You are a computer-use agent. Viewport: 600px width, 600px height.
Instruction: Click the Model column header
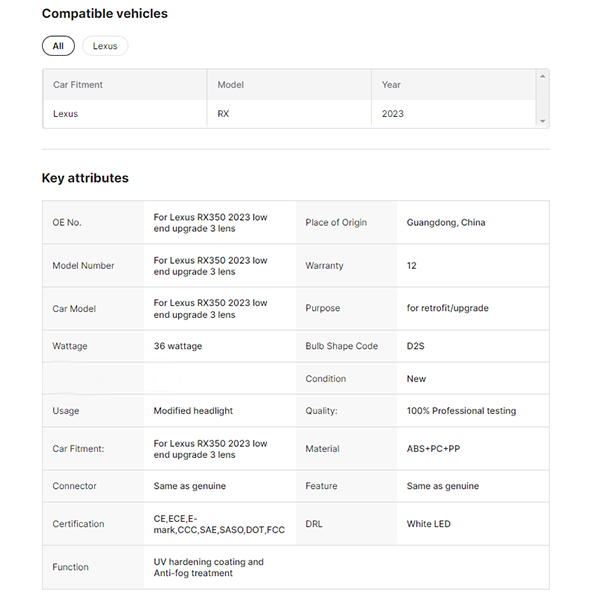pos(231,85)
